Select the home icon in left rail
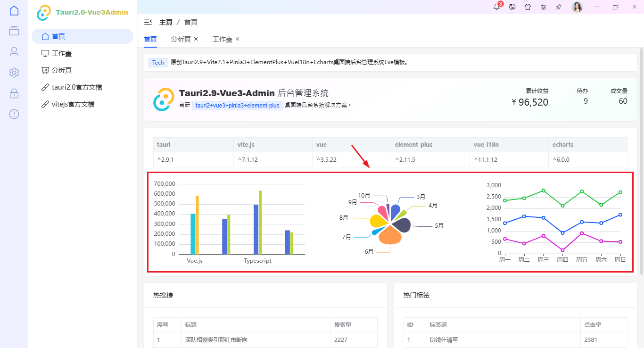The image size is (644, 348). [14, 10]
